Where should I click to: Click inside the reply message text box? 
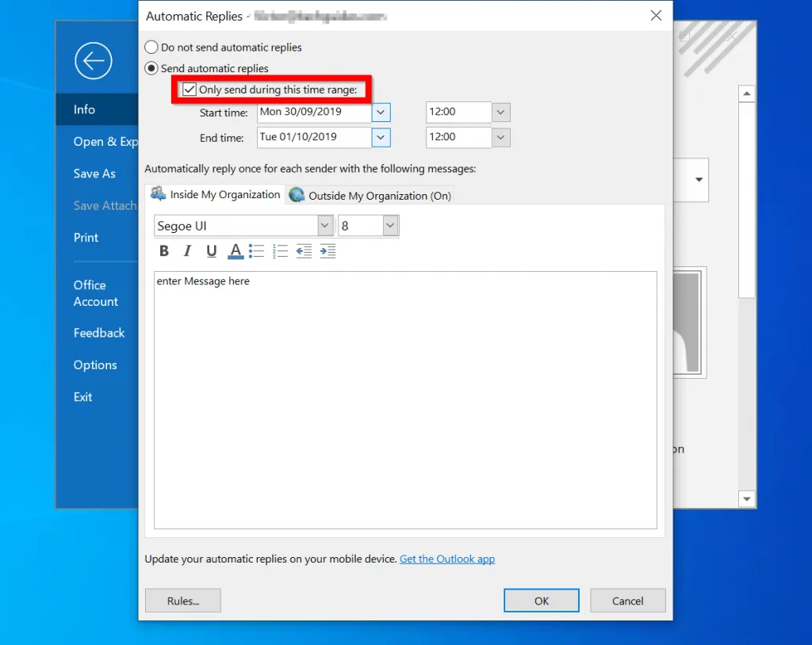[x=404, y=396]
